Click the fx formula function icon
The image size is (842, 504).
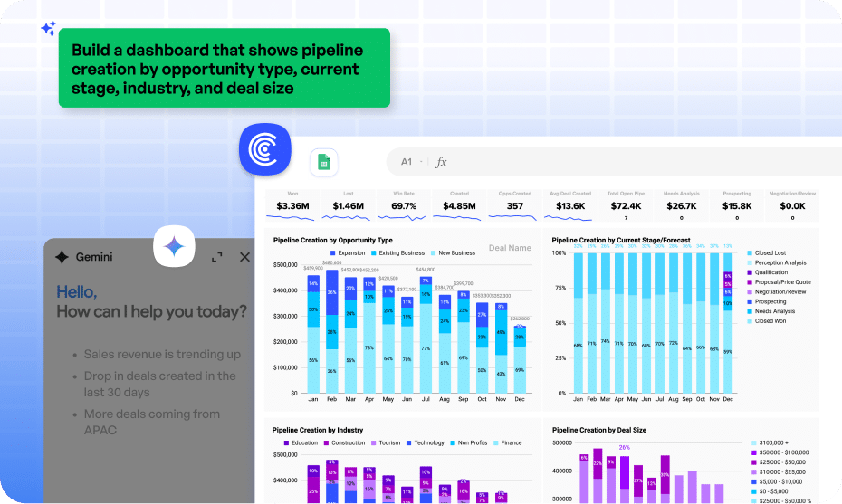pos(442,162)
